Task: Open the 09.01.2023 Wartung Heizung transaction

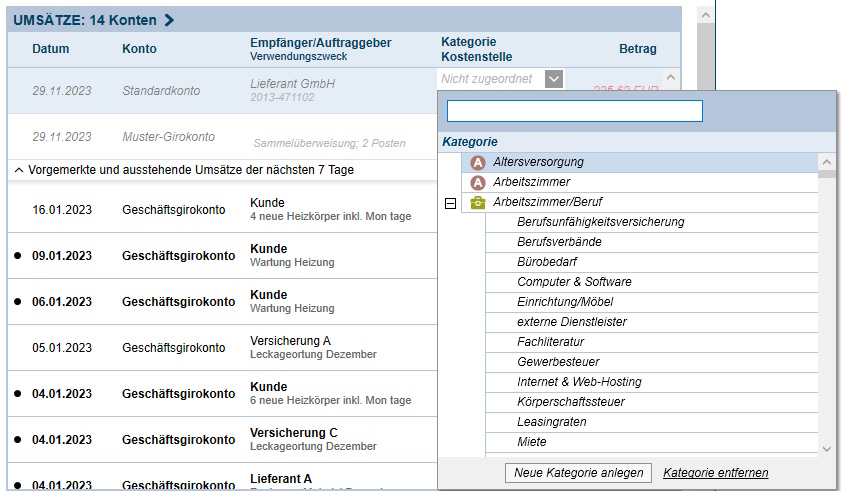Action: click(x=222, y=256)
